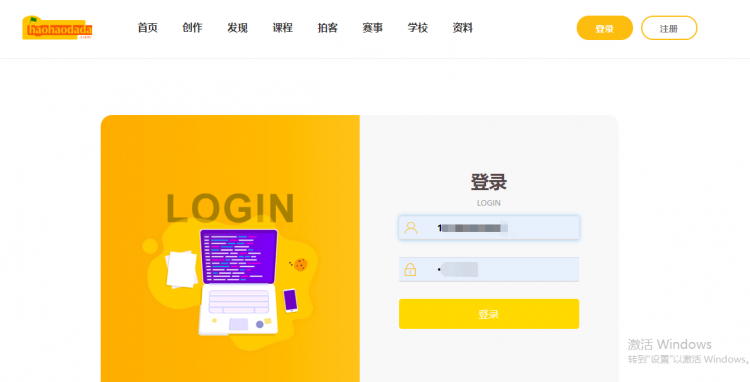This screenshot has width=750, height=382.
Task: Open the 创作 navigation item
Action: tap(192, 28)
